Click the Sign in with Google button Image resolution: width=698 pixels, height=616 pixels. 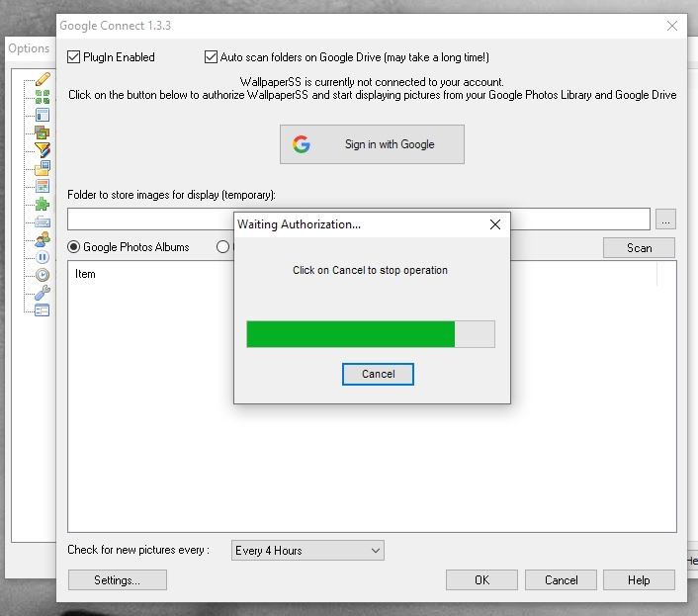click(372, 144)
